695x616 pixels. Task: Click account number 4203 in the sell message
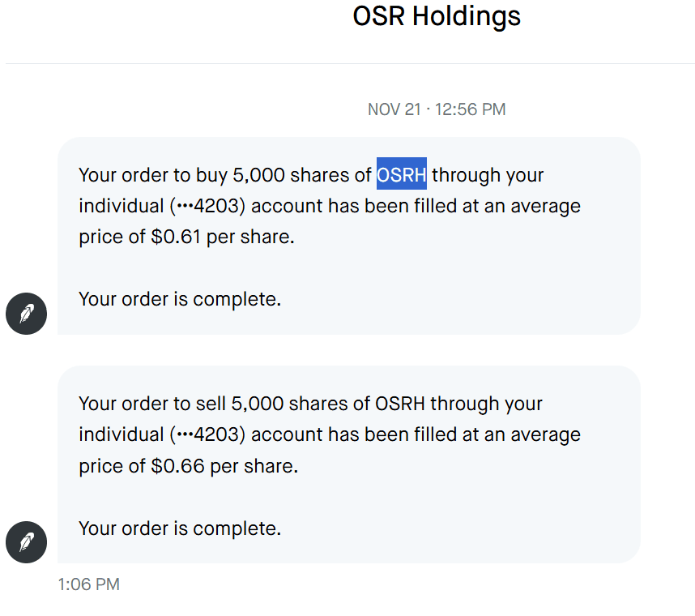click(219, 435)
